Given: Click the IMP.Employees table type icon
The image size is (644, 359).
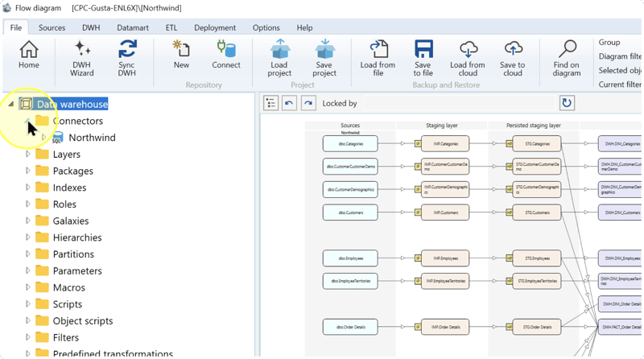Looking at the screenshot, I should pos(418,258).
